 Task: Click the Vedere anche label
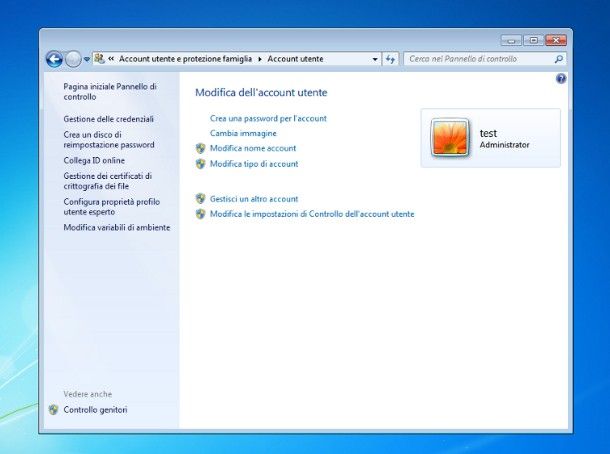tap(88, 394)
